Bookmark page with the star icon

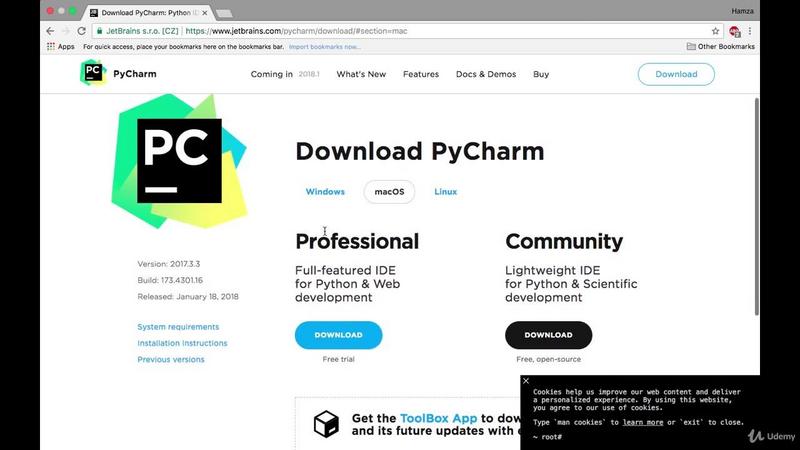click(715, 31)
